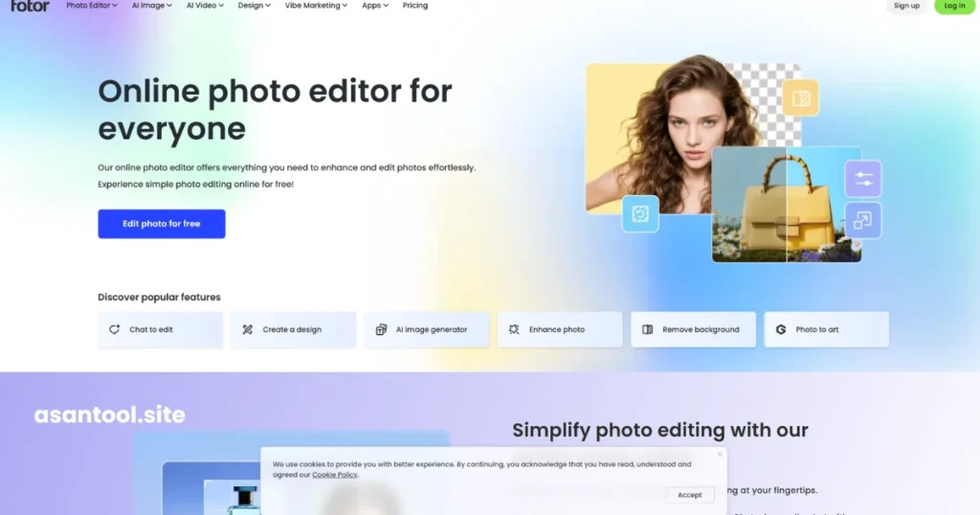Click the Photo to art icon
The height and width of the screenshot is (515, 980).
point(781,329)
